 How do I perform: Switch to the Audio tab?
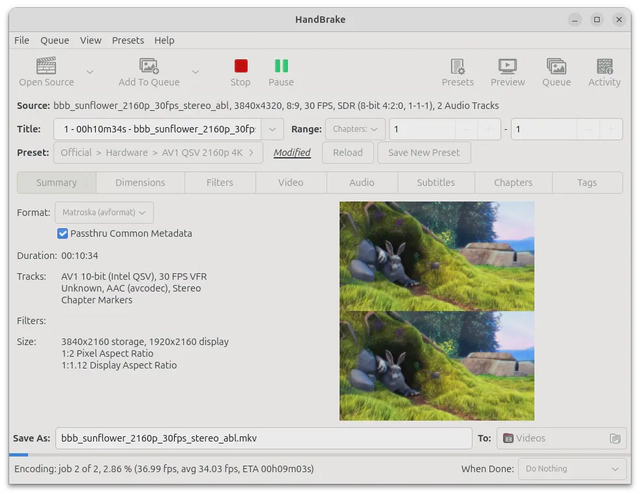362,183
